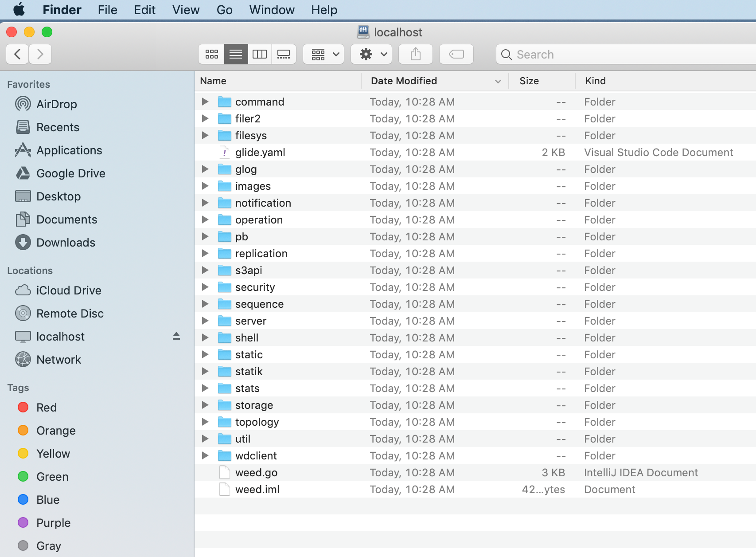The height and width of the screenshot is (557, 756).
Task: Open AirDrop from the sidebar
Action: [x=56, y=104]
